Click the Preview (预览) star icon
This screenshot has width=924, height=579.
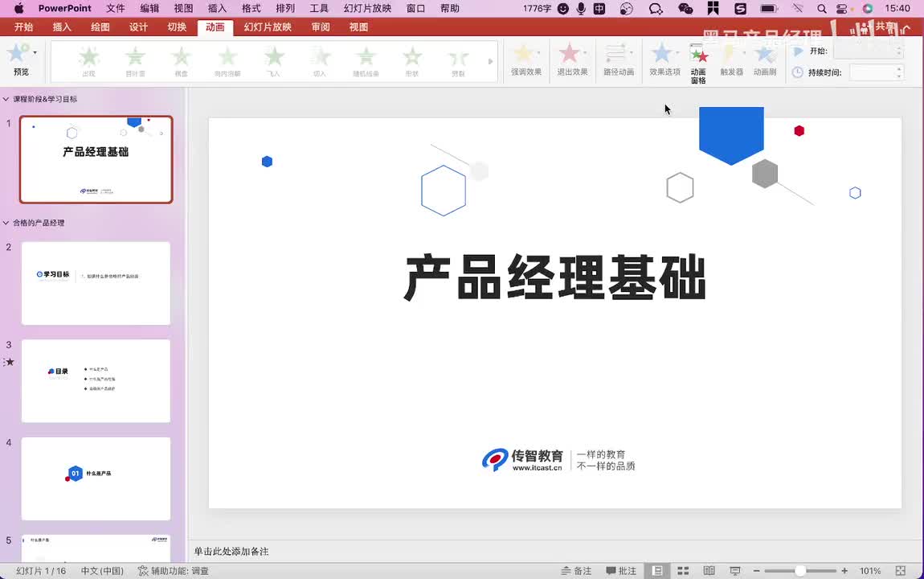tap(17, 54)
